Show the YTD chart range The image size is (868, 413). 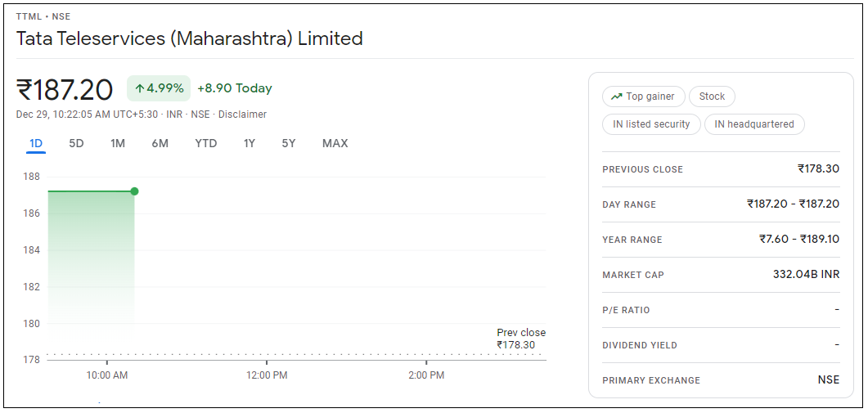(x=206, y=144)
